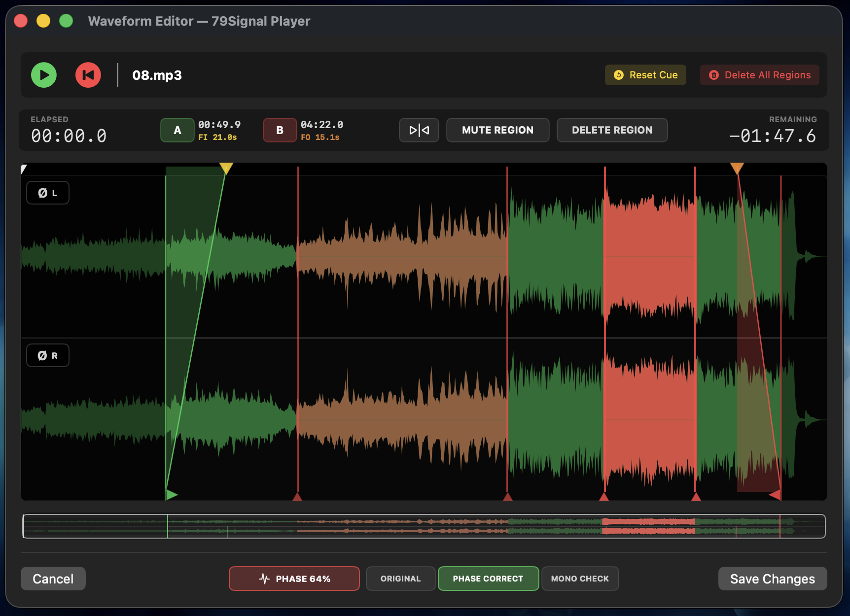This screenshot has width=850, height=616.
Task: Click the PHASE 64% indicator button
Action: (294, 579)
